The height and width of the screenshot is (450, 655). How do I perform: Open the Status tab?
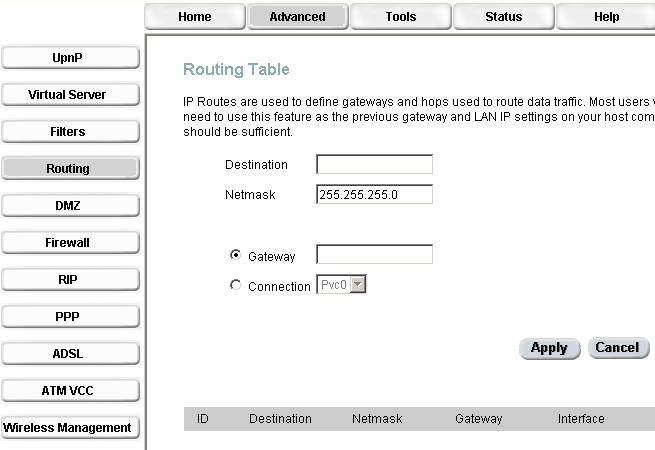(503, 16)
